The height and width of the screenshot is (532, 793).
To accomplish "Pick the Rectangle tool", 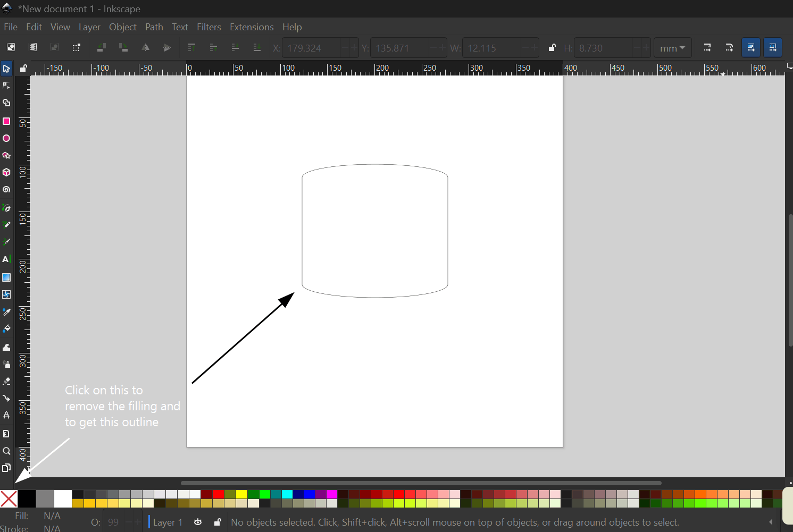I will coord(6,121).
